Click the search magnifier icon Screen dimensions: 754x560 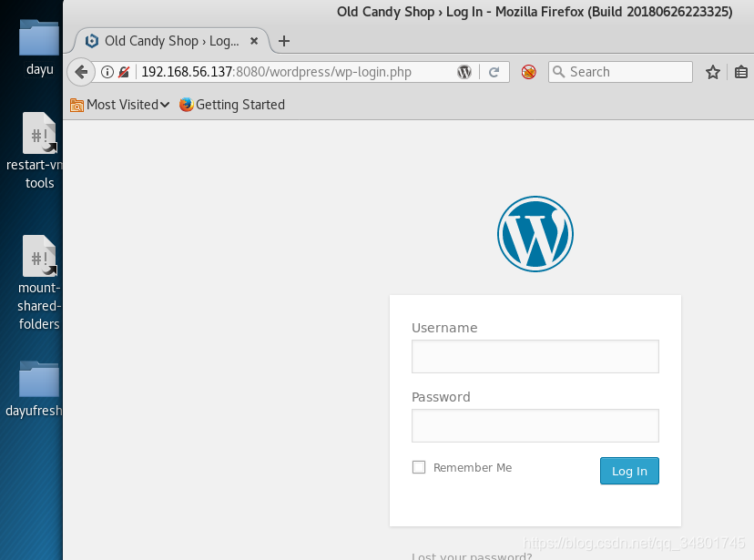[558, 72]
